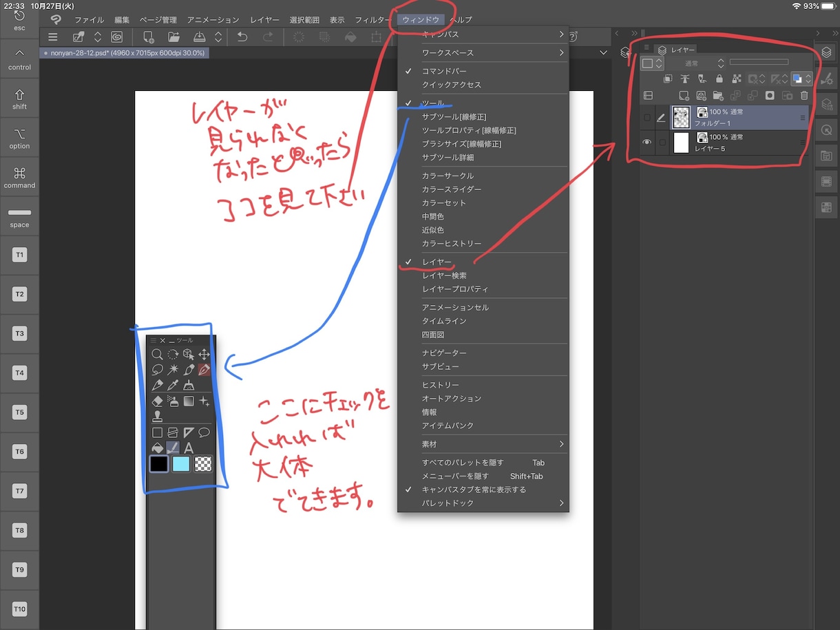
Task: Select the fill bucket tool
Action: 158,448
